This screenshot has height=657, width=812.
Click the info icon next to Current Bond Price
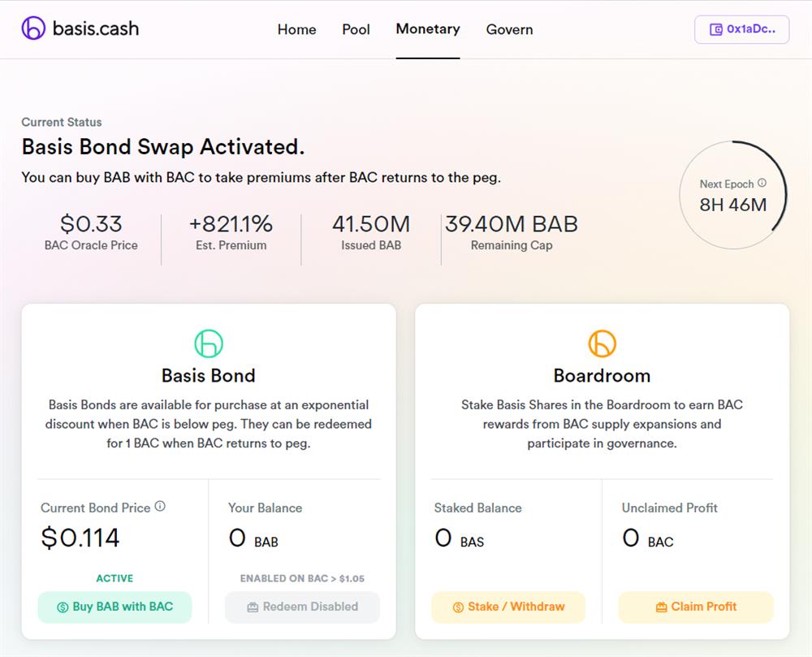(x=160, y=507)
